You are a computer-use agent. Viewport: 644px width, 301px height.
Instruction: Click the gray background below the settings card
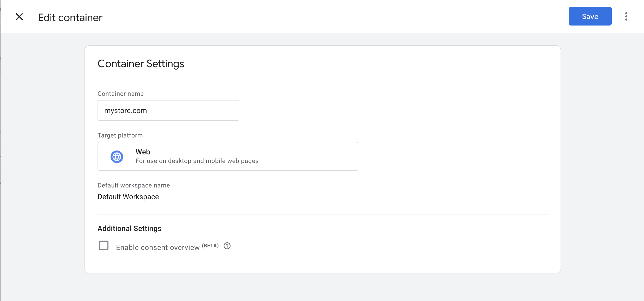click(322, 288)
